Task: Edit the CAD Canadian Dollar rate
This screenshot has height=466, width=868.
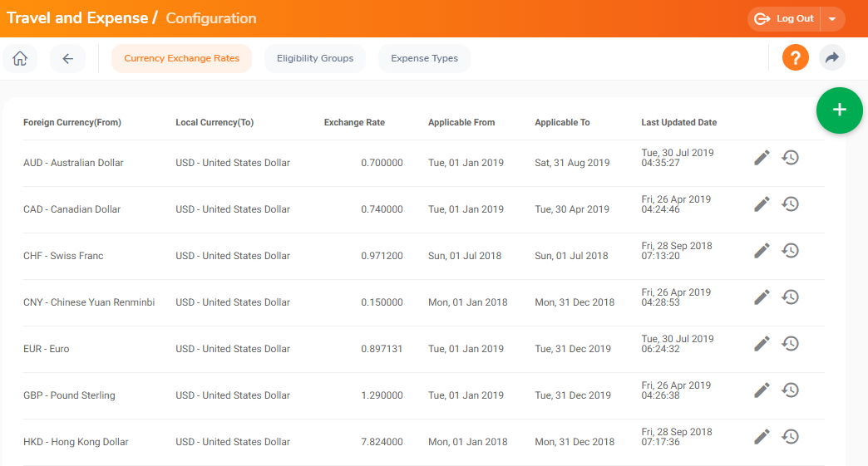Action: pos(762,204)
